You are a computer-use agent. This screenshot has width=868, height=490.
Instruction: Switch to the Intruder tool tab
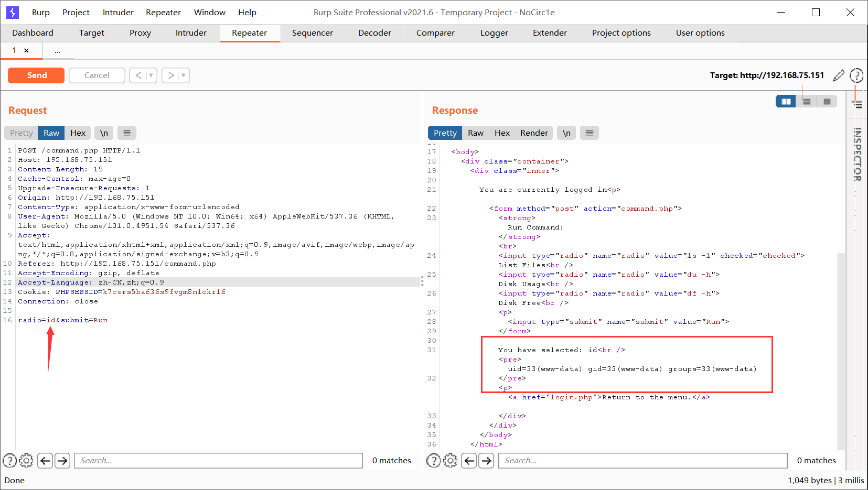(191, 32)
